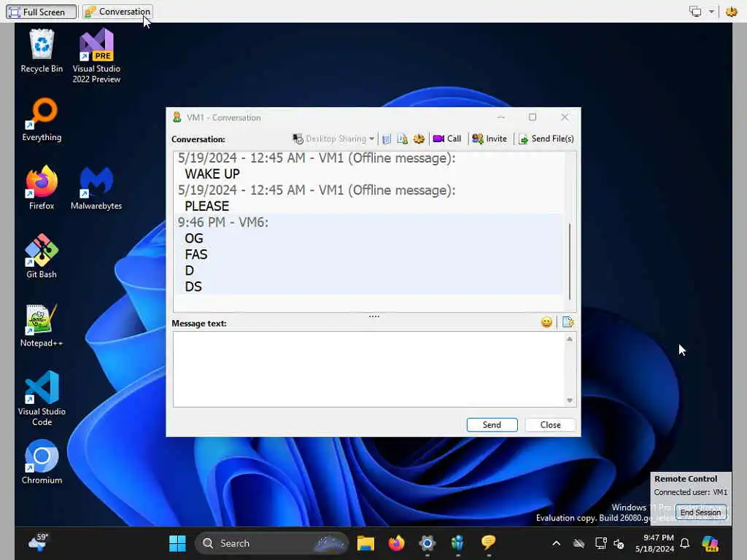Select the WAKE UP message text

212,174
